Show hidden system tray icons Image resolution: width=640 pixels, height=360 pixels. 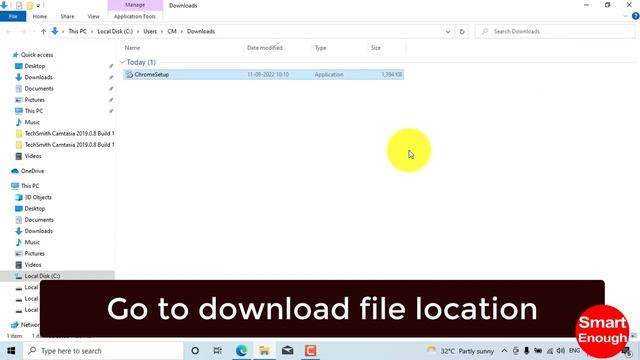click(504, 351)
